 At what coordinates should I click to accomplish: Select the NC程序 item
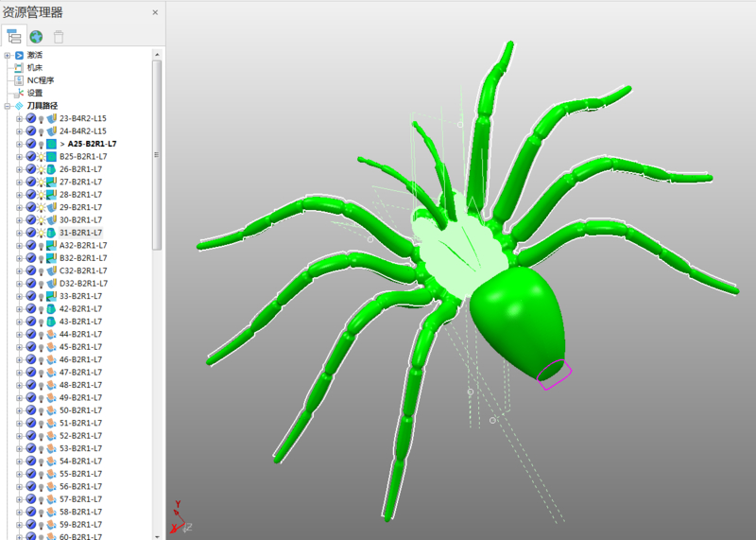coord(40,80)
